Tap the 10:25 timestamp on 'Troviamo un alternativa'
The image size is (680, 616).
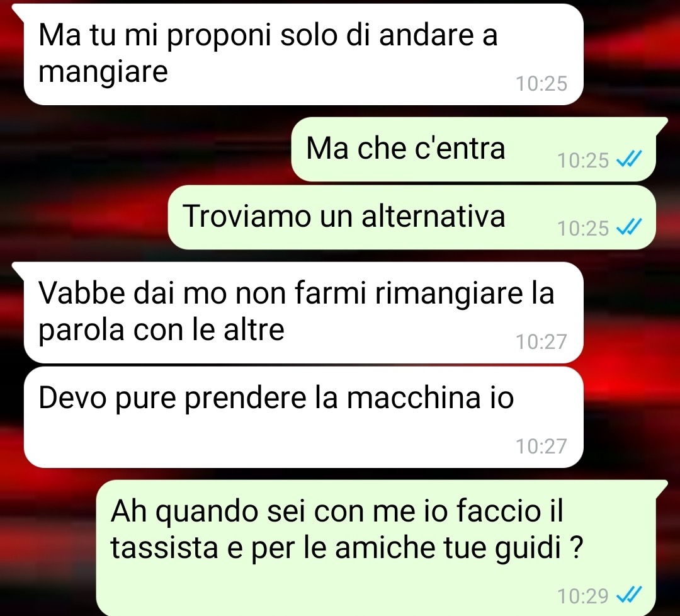coord(583,229)
